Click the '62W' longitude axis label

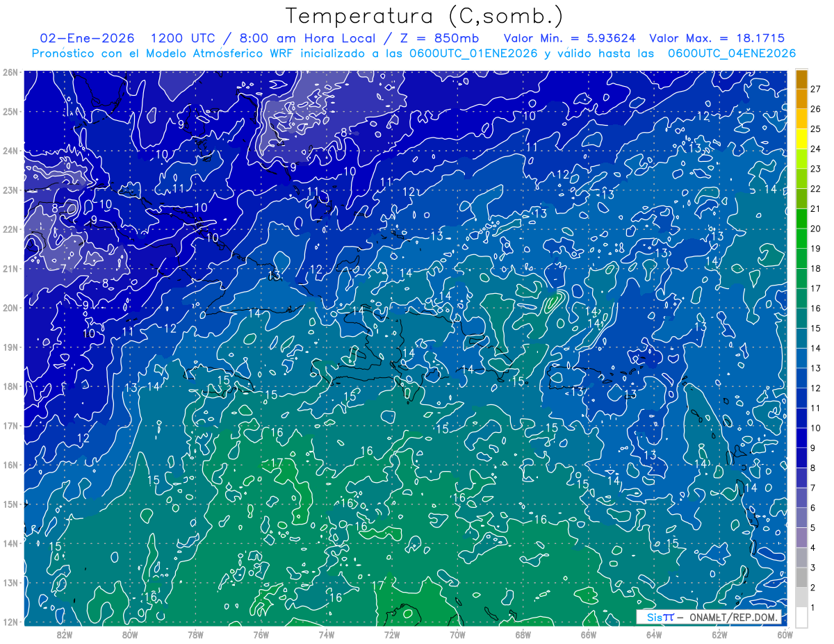pos(719,634)
